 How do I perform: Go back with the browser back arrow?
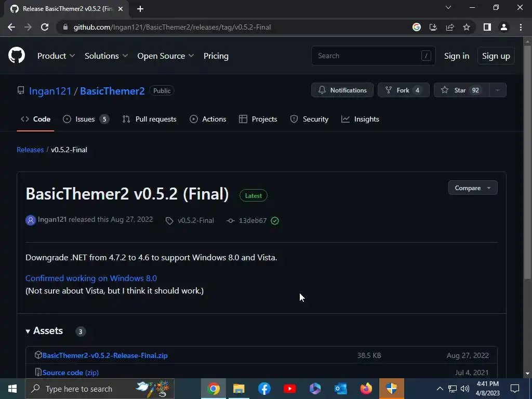coord(11,27)
